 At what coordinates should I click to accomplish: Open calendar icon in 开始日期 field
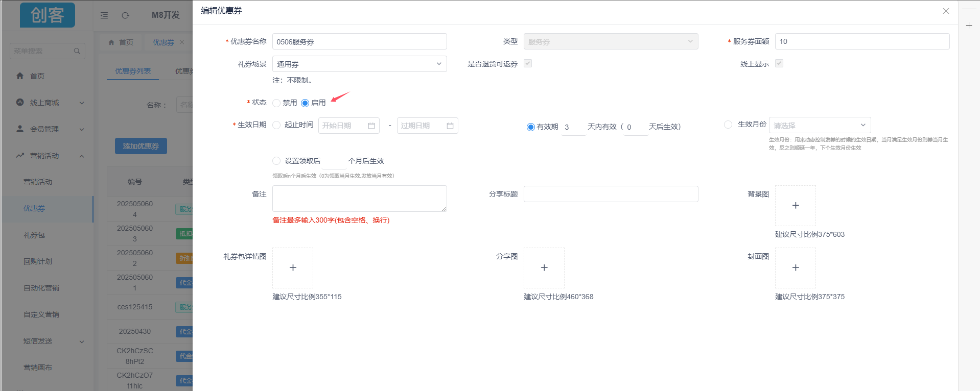(371, 126)
